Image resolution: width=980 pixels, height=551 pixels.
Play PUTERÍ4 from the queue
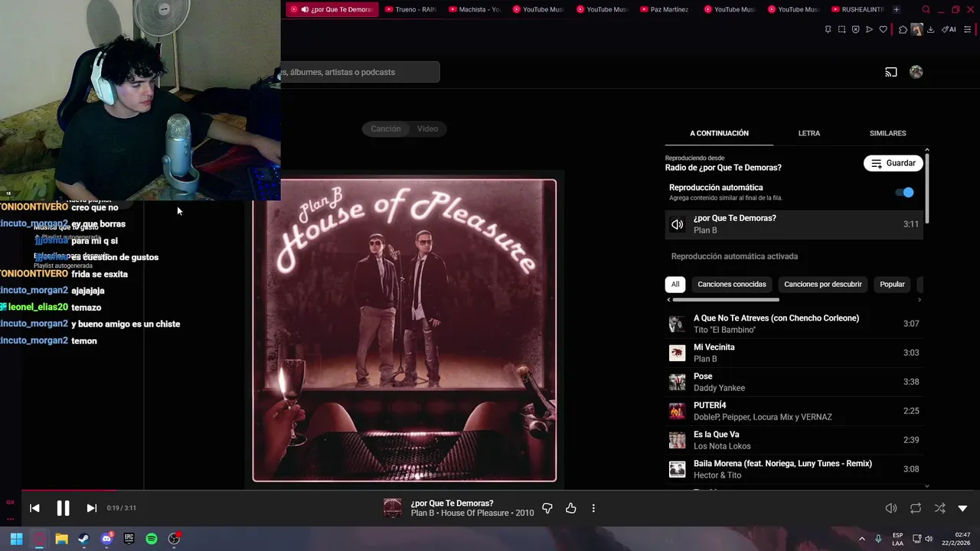(x=794, y=411)
